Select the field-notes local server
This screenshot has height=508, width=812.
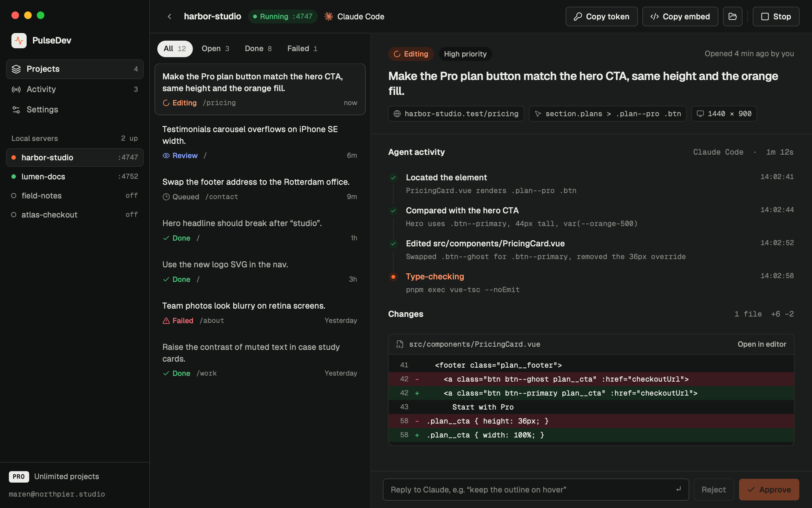click(x=75, y=196)
